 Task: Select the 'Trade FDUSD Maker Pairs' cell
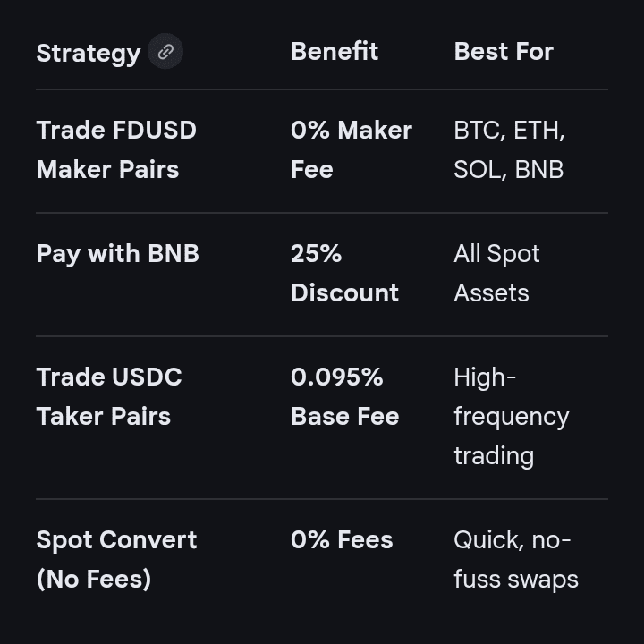click(116, 150)
